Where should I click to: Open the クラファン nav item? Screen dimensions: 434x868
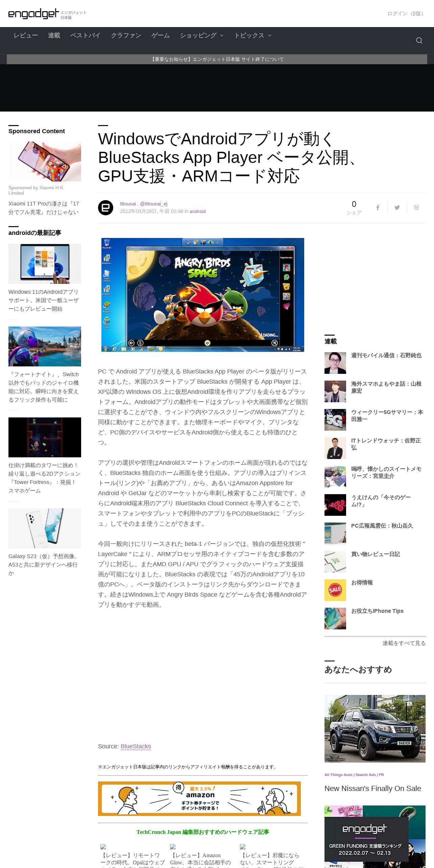126,35
